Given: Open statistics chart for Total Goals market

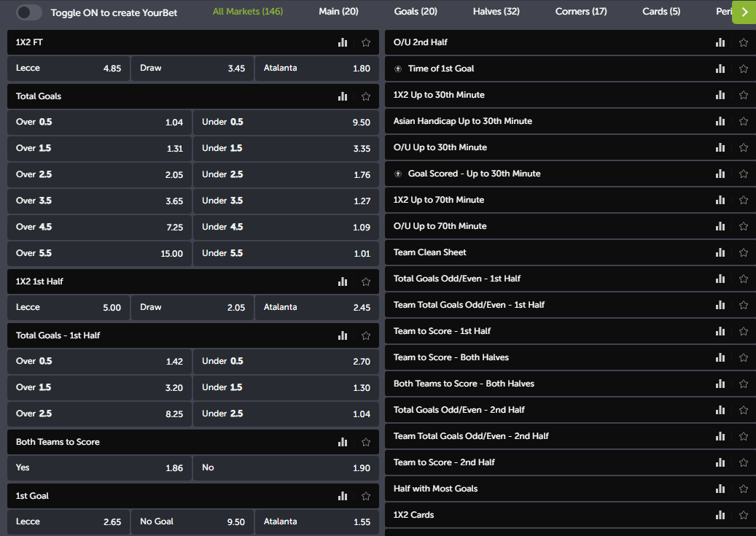Looking at the screenshot, I should [343, 96].
